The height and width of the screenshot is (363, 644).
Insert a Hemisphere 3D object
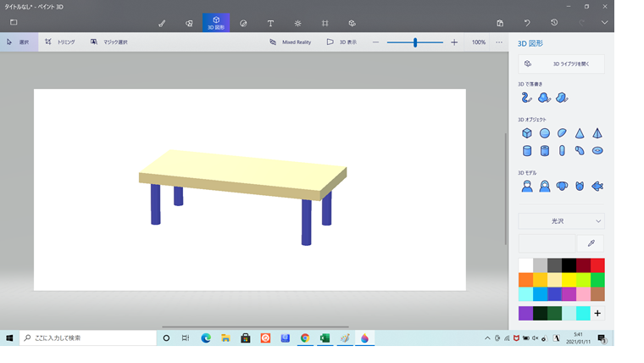pyautogui.click(x=562, y=133)
